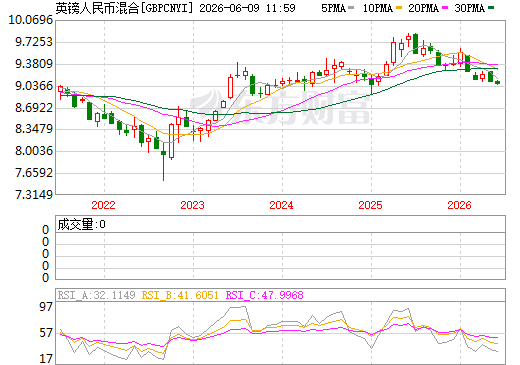The width and height of the screenshot is (520, 365).
Task: Click the last green candle at chart's right end
Action: (498, 82)
